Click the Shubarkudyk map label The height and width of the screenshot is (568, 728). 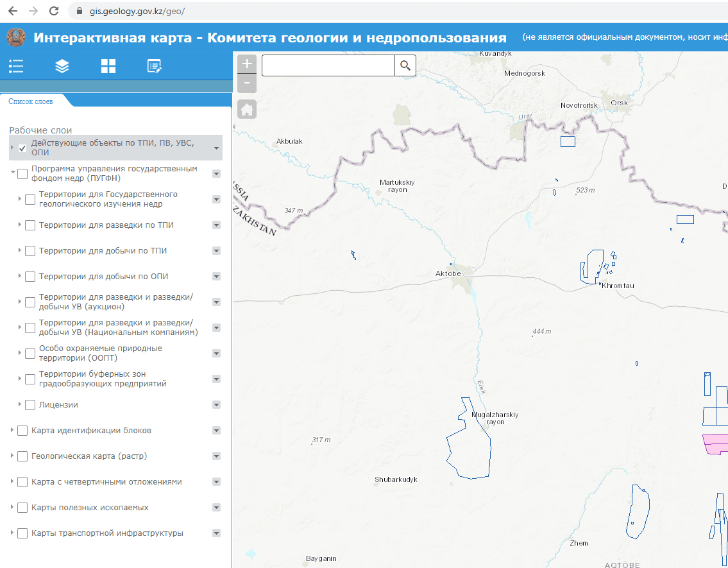396,479
